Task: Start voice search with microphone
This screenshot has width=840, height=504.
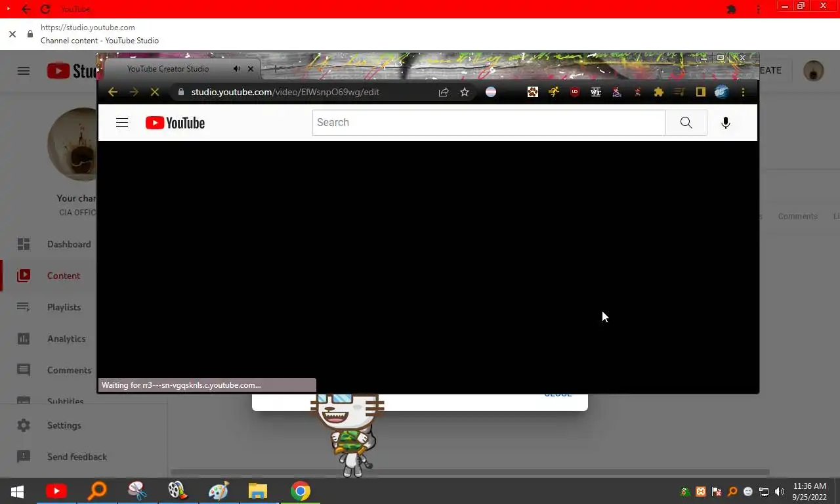Action: coord(726,123)
